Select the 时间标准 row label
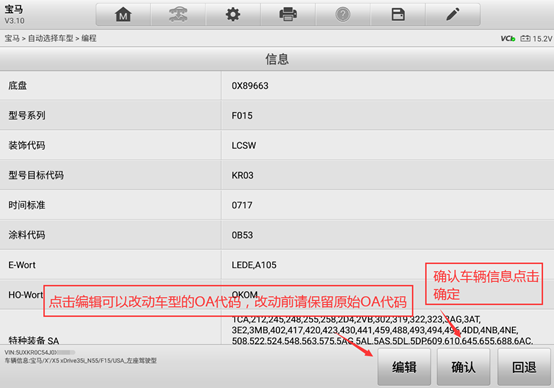This screenshot has height=388, width=554. pyautogui.click(x=27, y=205)
